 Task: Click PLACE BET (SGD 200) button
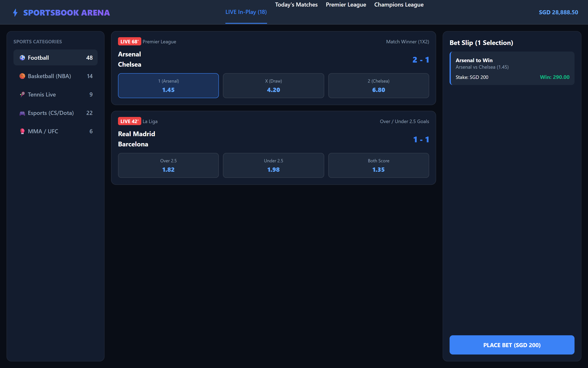512,345
